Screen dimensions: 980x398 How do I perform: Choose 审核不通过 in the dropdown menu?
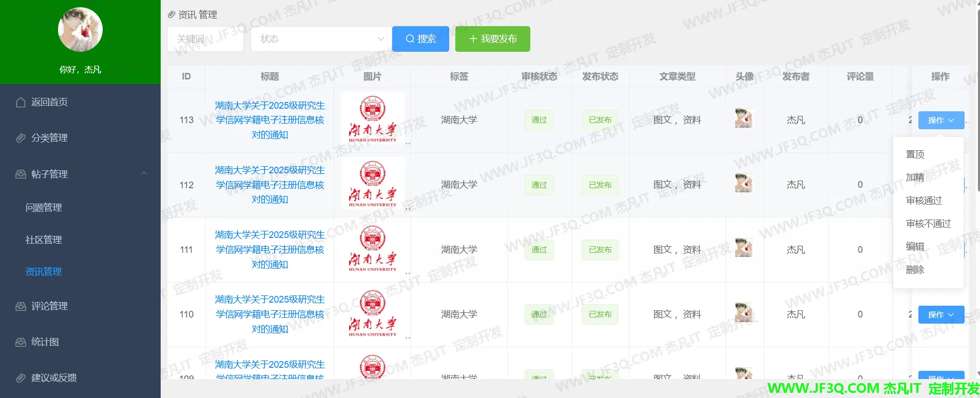pos(928,224)
